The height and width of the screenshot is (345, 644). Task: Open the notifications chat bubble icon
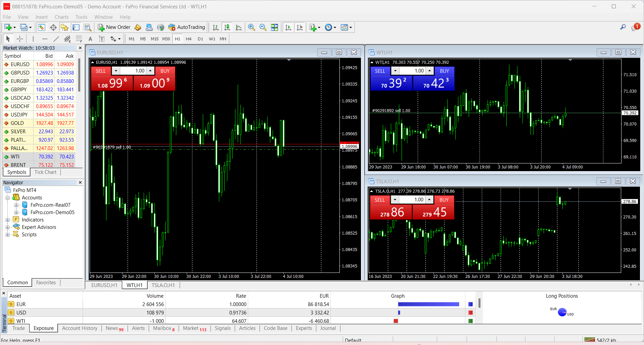[x=635, y=27]
